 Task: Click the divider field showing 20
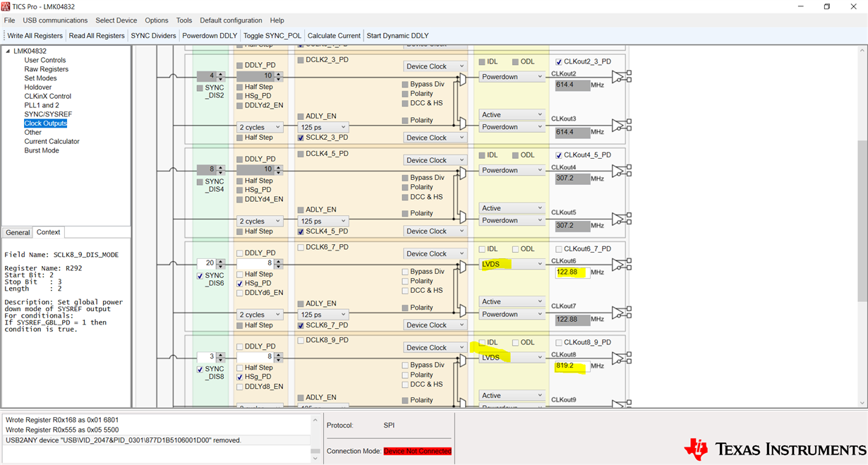click(x=206, y=263)
